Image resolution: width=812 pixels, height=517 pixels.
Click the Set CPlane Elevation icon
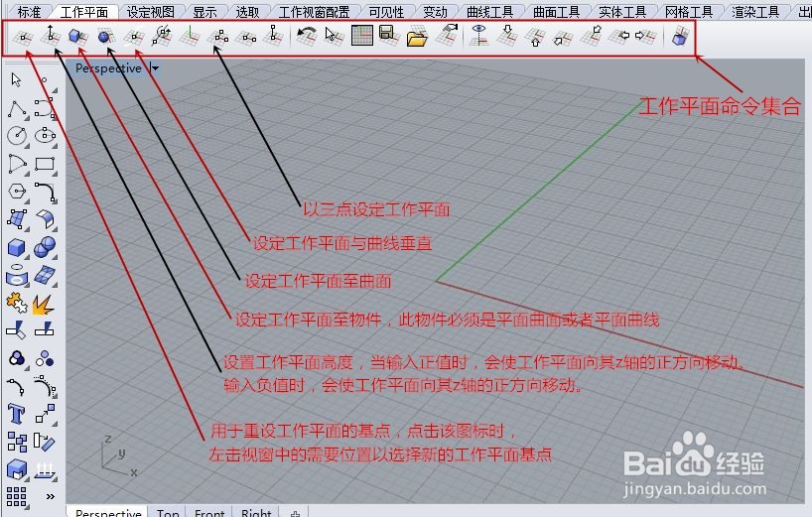tap(51, 36)
